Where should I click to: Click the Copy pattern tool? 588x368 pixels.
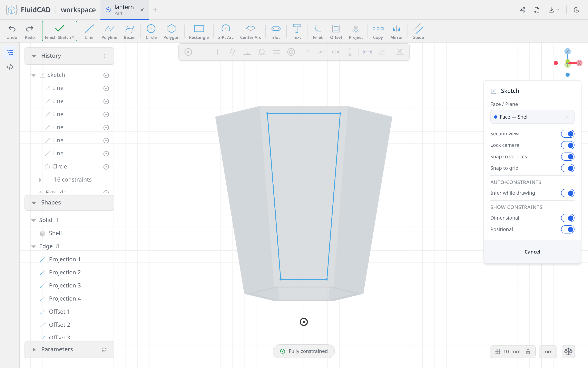378,32
